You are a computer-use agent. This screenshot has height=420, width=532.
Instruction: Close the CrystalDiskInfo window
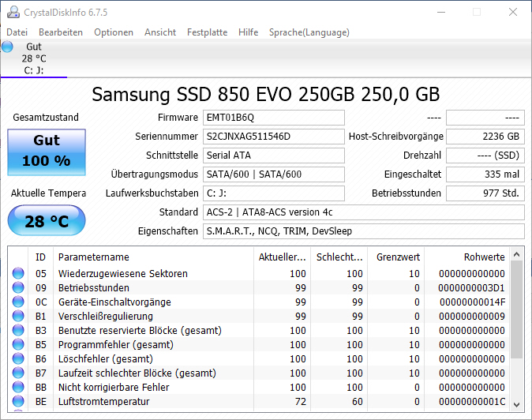513,12
